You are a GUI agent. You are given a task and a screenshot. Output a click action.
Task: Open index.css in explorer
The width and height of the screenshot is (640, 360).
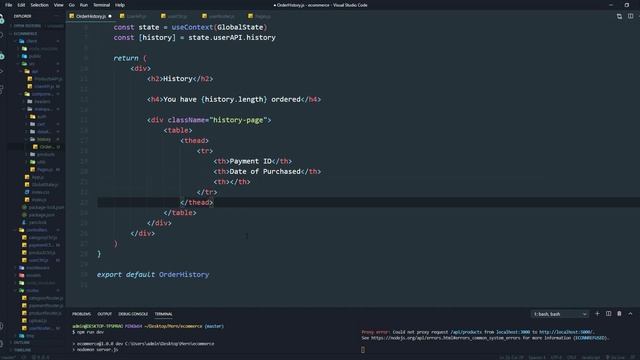click(38, 192)
